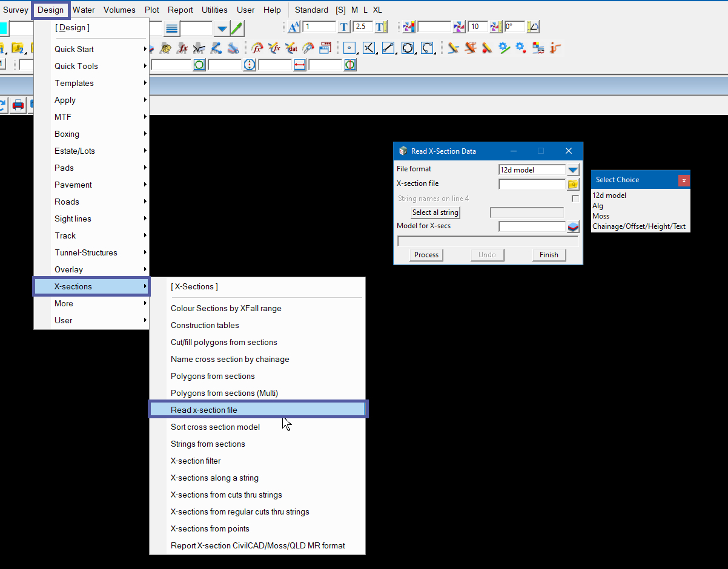The height and width of the screenshot is (569, 728).
Task: Click the red printer icon
Action: [18, 105]
